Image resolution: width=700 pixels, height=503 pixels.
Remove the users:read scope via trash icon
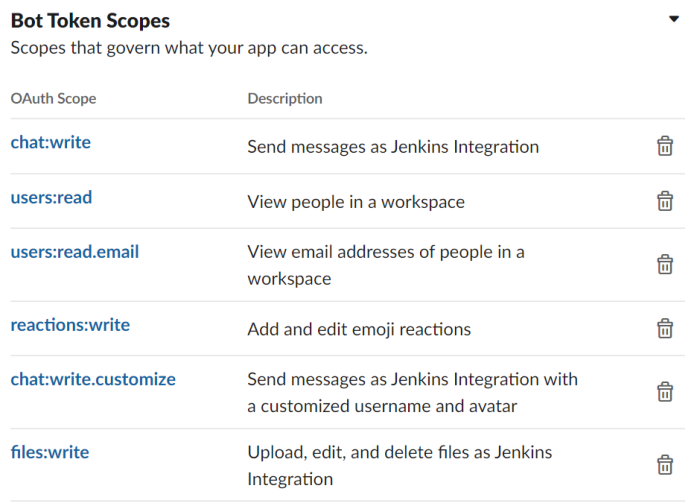(x=665, y=201)
